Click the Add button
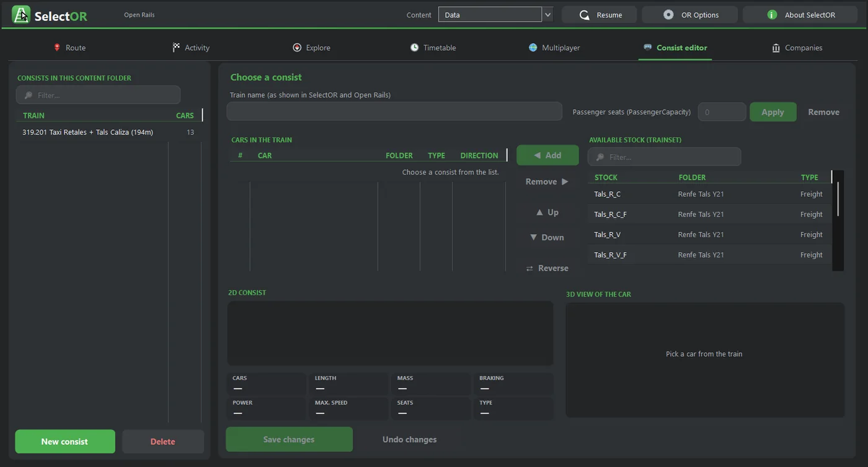The height and width of the screenshot is (467, 868). click(547, 155)
